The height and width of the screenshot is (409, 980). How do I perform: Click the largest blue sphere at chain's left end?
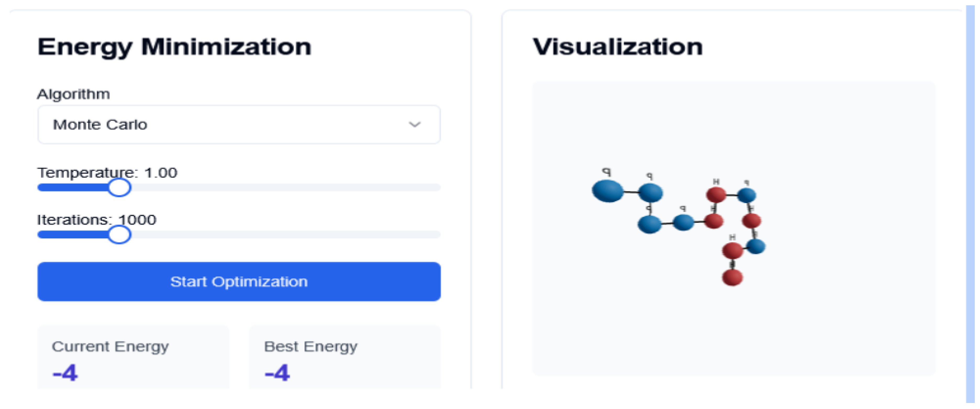click(x=607, y=191)
